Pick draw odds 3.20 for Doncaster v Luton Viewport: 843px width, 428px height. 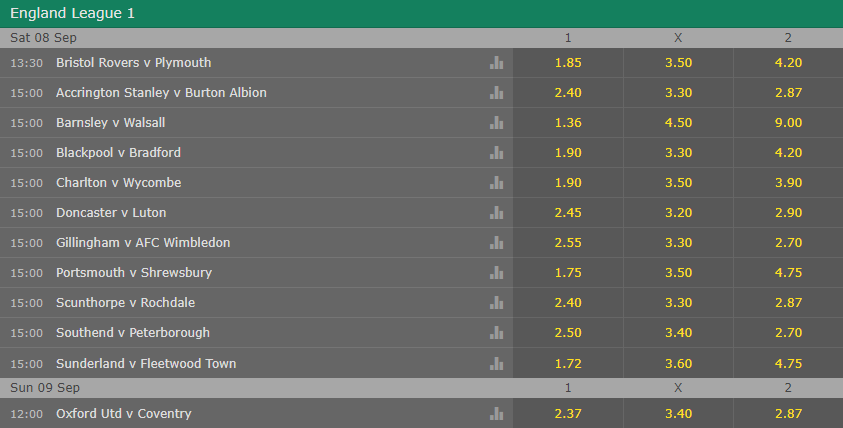coord(678,213)
